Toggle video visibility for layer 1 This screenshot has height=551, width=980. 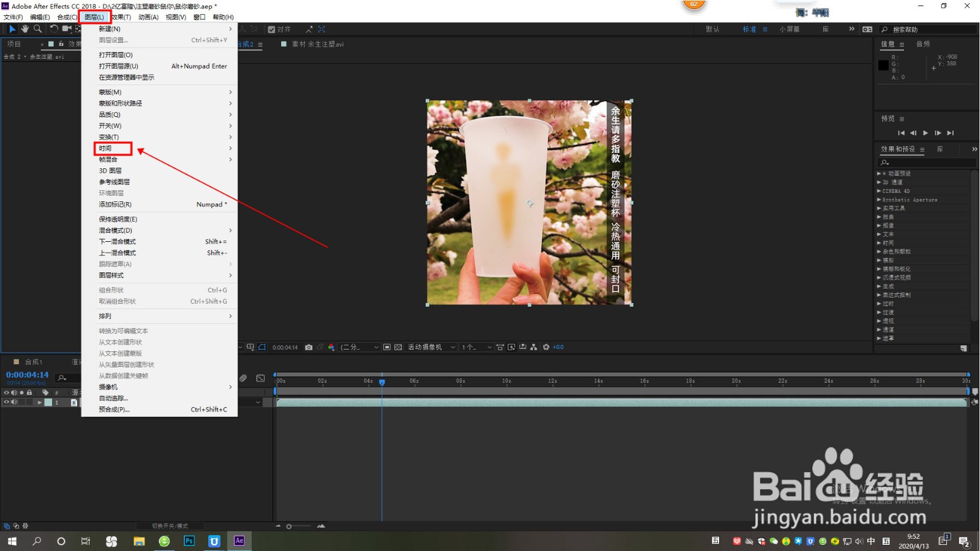point(7,402)
